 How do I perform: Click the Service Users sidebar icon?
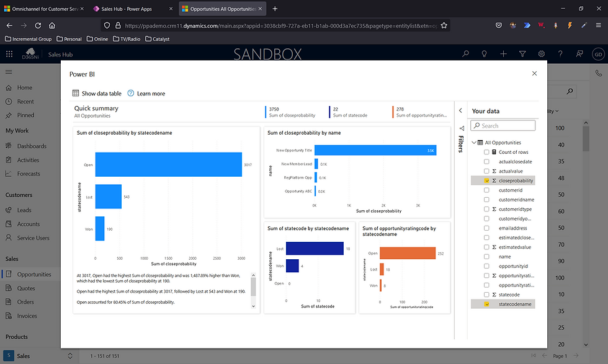point(9,237)
